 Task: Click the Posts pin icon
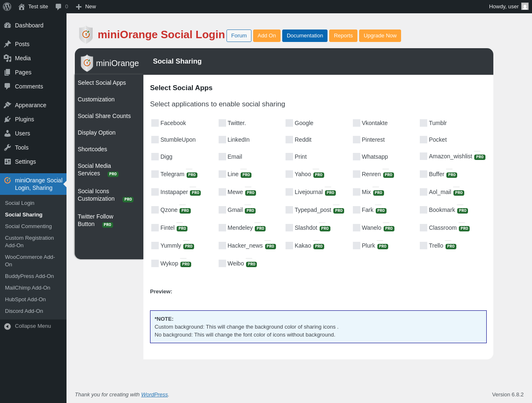(x=7, y=44)
